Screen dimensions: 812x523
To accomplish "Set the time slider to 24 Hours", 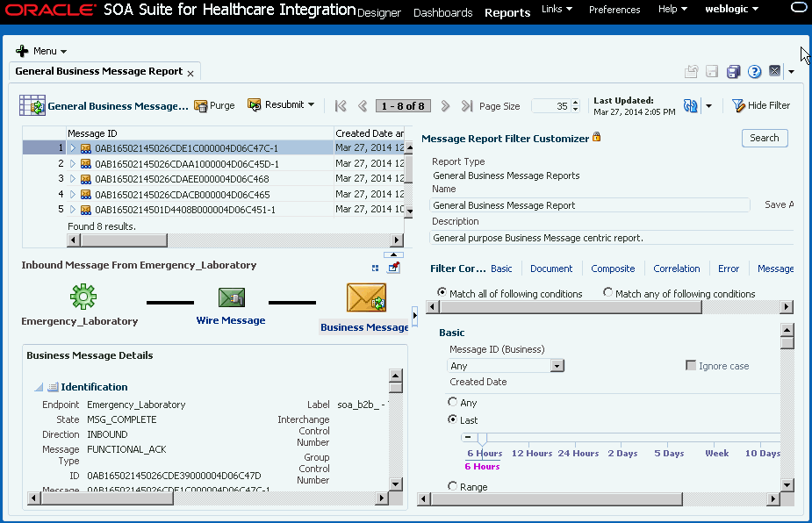I will click(x=578, y=453).
